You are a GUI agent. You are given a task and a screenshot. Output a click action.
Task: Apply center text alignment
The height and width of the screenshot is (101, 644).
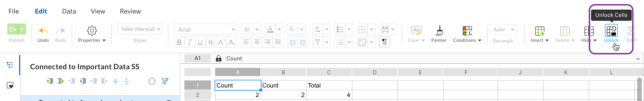[257, 42]
